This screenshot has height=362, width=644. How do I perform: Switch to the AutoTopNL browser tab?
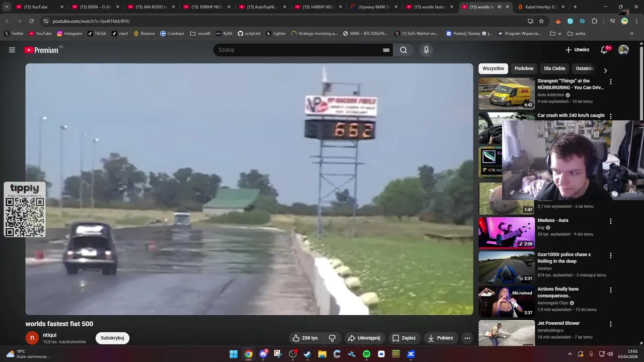click(x=262, y=7)
